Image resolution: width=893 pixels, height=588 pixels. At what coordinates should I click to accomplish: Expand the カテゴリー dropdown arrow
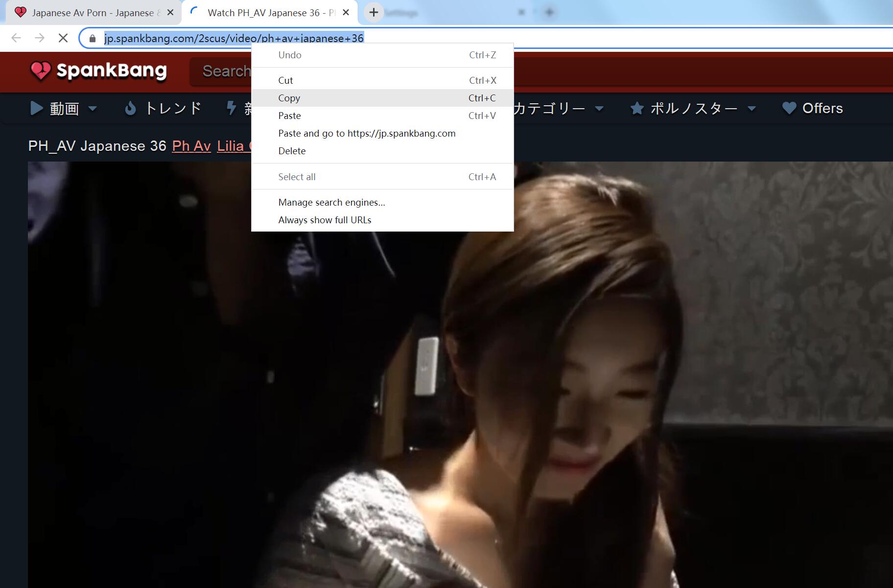click(x=599, y=108)
